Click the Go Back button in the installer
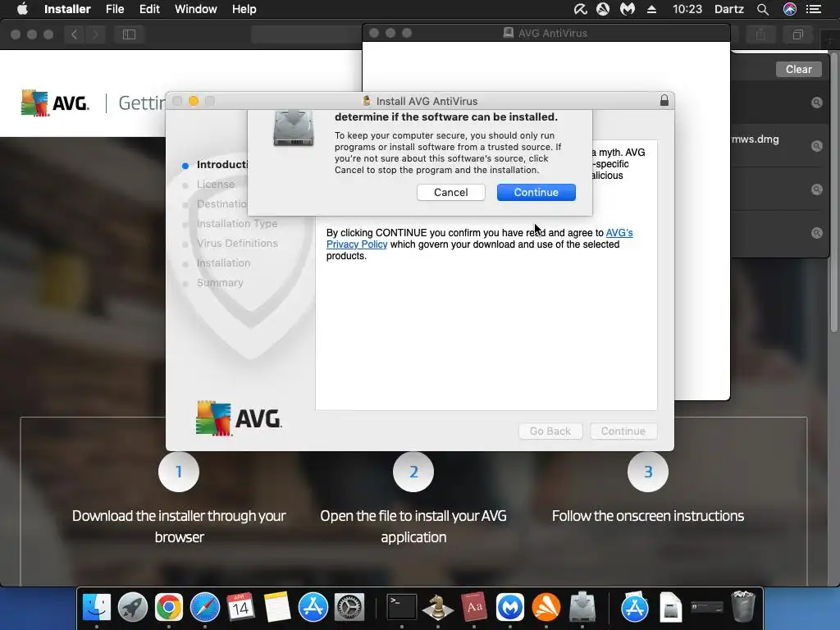Screen dimensions: 840x630 coord(550,431)
